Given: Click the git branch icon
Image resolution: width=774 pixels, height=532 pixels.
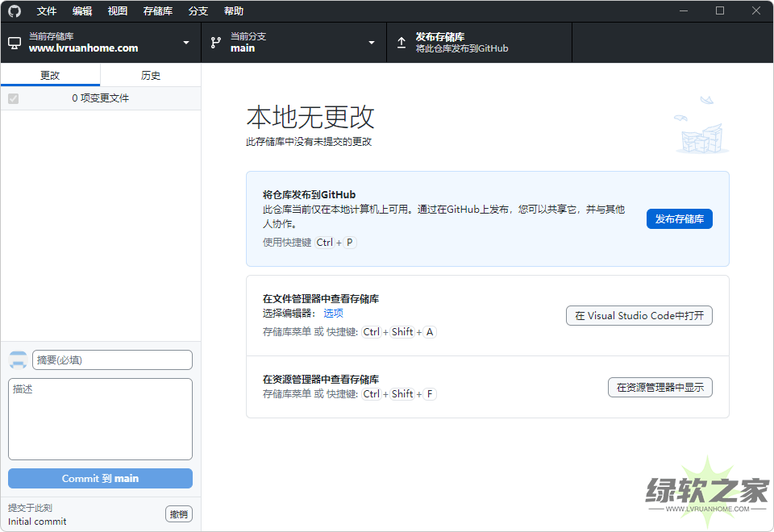Looking at the screenshot, I should click(x=216, y=43).
